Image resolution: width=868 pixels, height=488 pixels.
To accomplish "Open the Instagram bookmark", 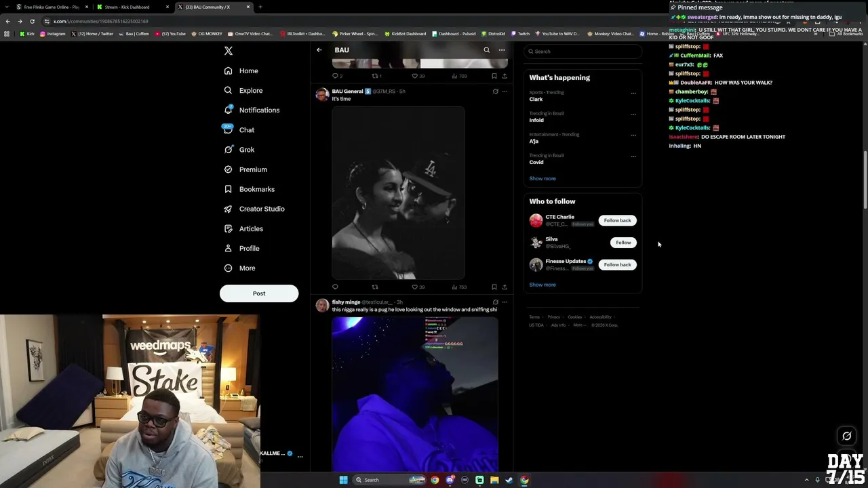I will point(53,34).
